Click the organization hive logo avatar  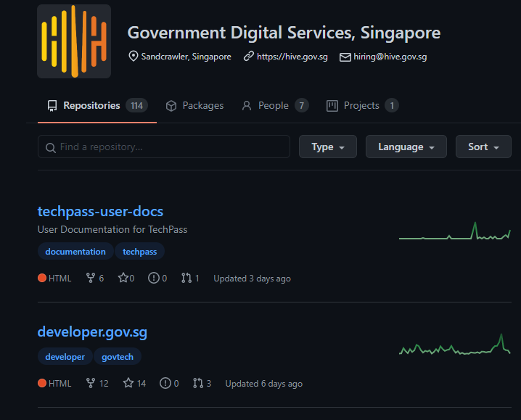click(x=74, y=41)
